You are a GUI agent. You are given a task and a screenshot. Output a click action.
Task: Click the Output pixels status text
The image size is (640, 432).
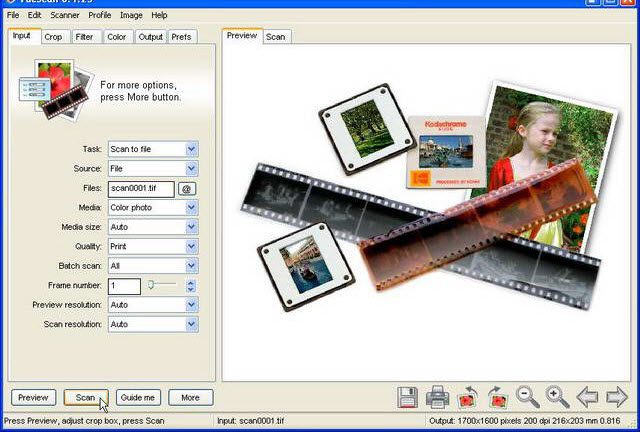click(x=525, y=421)
